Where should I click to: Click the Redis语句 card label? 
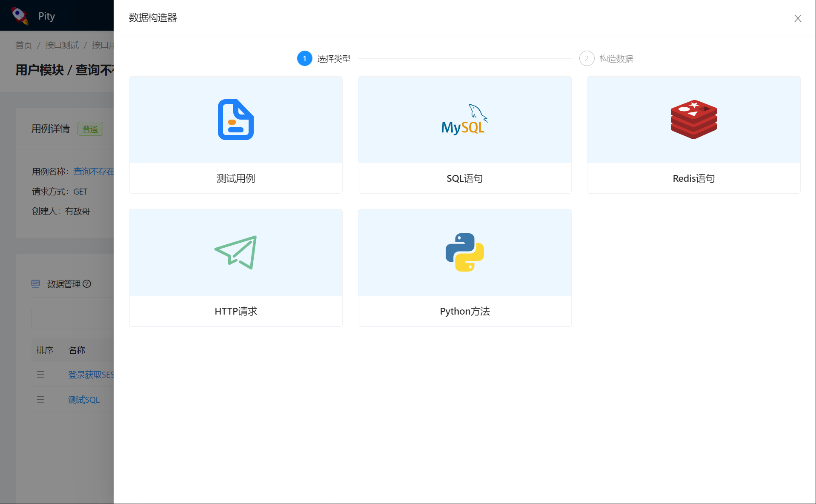click(x=693, y=178)
